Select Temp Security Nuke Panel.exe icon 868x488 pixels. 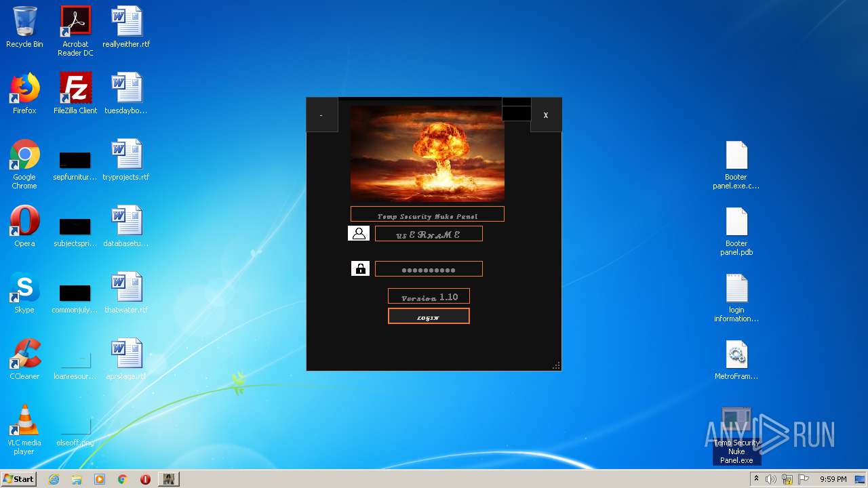[736, 436]
